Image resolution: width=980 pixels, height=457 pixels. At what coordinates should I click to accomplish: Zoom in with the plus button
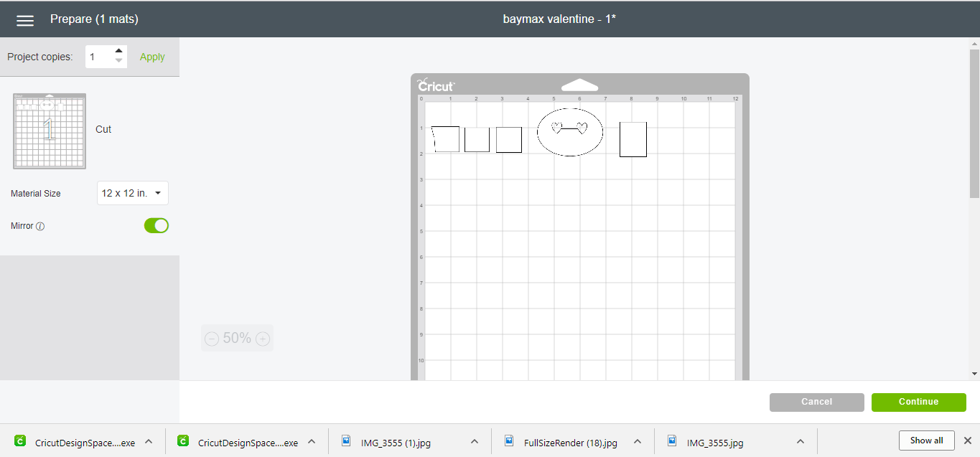coord(263,339)
